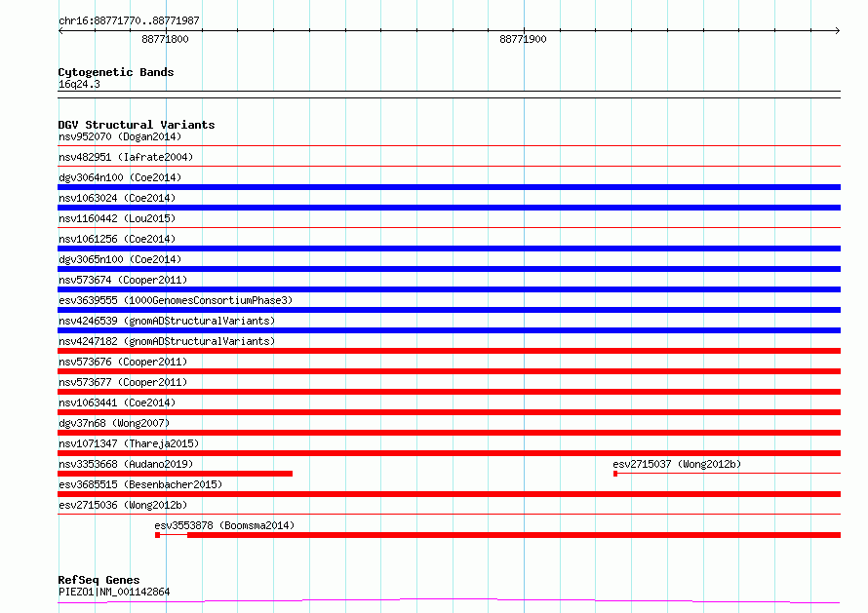The width and height of the screenshot is (868, 613).
Task: Click the 88771900 ruler position label
Action: point(523,39)
